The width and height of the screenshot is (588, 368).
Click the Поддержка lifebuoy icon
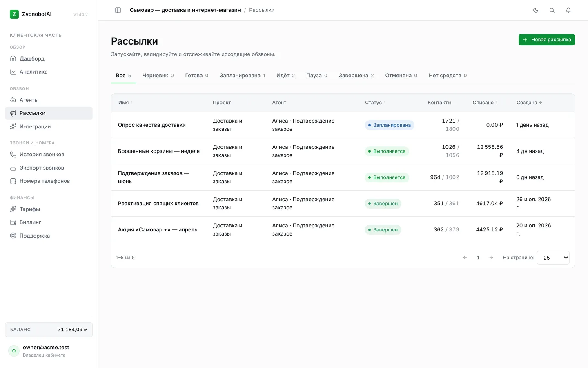click(x=13, y=236)
